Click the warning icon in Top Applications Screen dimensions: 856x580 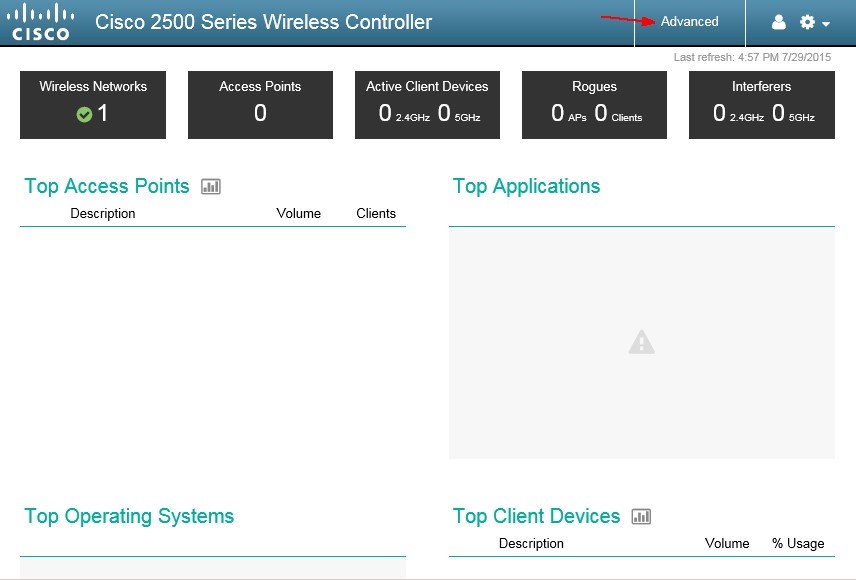(x=641, y=342)
